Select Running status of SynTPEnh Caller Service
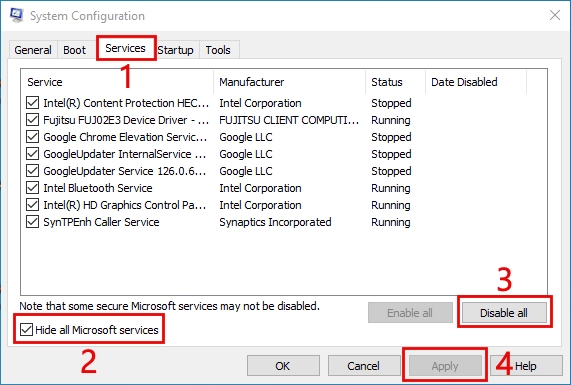The width and height of the screenshot is (571, 385). [391, 222]
